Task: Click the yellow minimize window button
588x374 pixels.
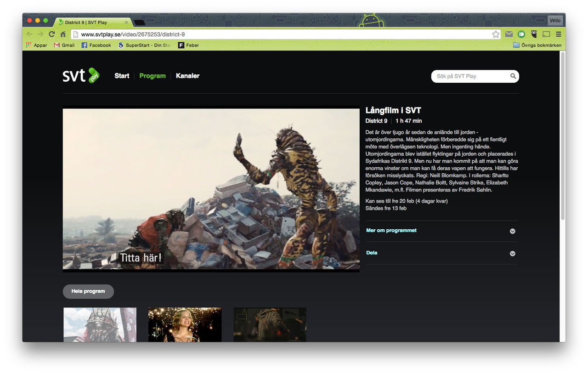Action: pos(37,20)
